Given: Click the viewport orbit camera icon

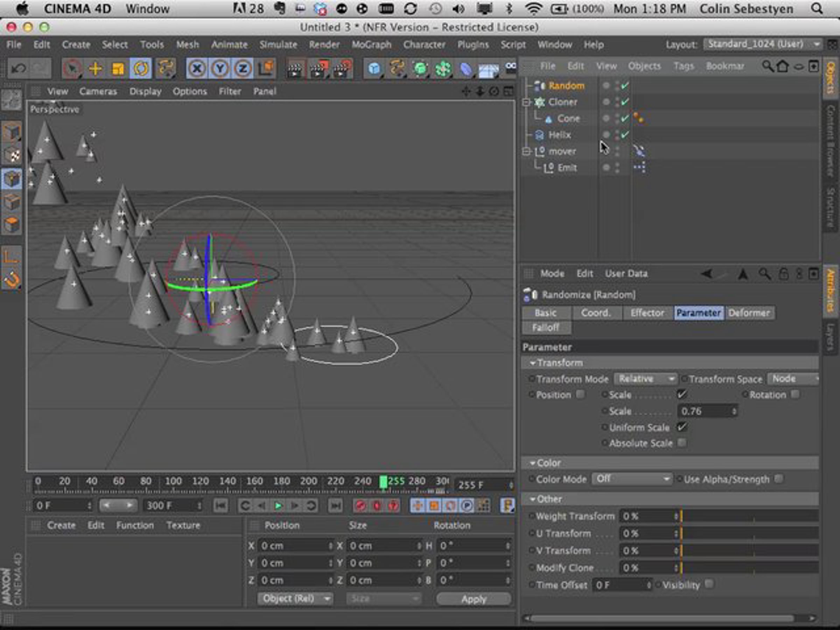Looking at the screenshot, I should coord(493,91).
